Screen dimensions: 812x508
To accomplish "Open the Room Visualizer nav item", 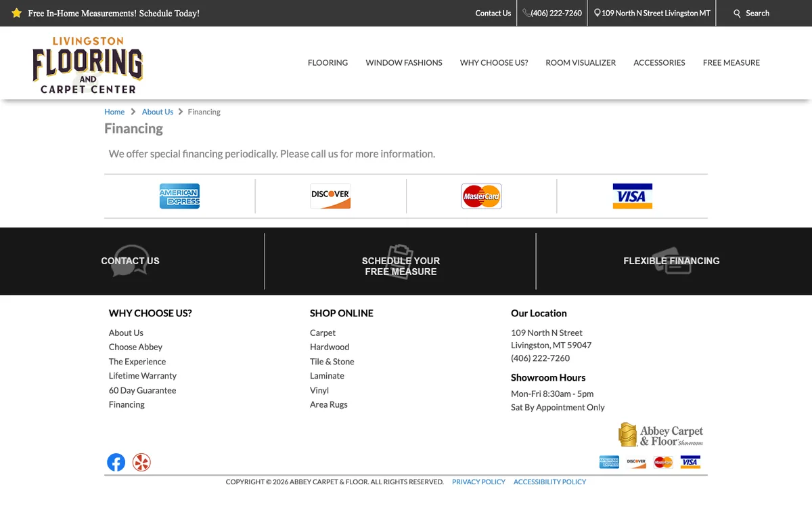I will tap(581, 62).
